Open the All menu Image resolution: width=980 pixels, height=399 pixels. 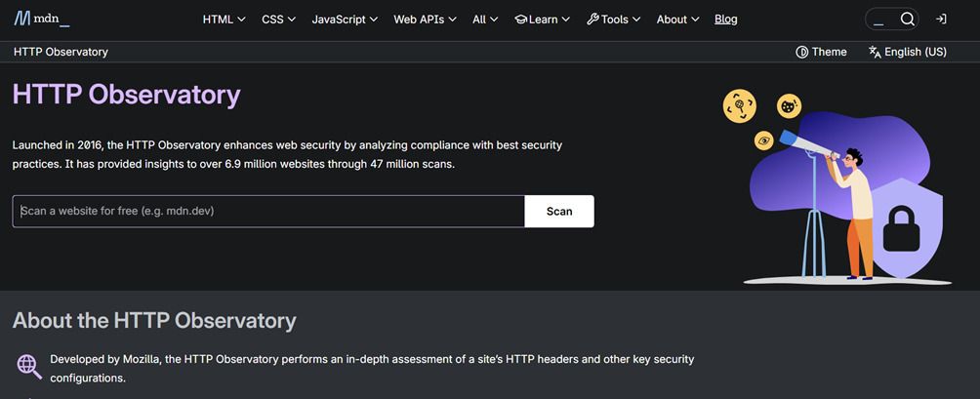[485, 19]
